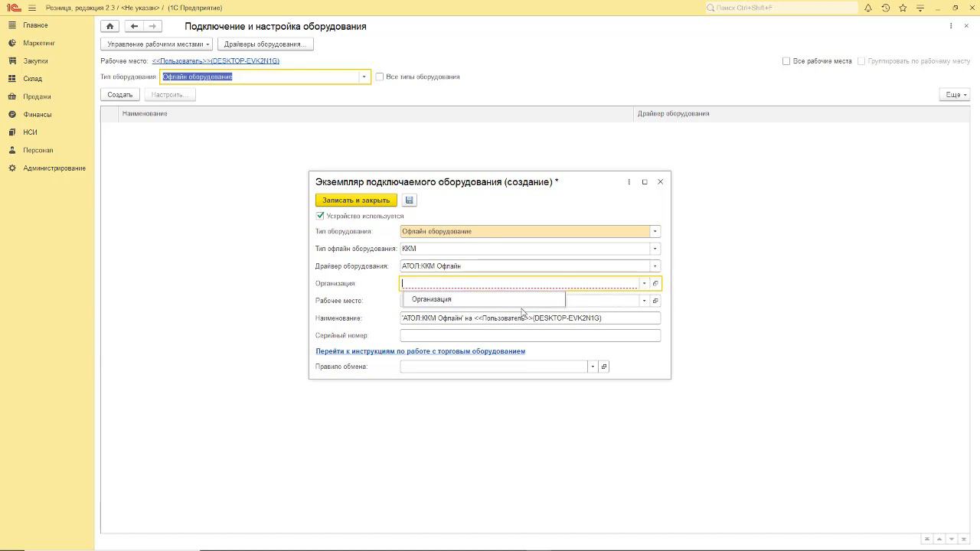Click the back arrow navigation button
Viewport: 980px width, 551px height.
coord(134,26)
